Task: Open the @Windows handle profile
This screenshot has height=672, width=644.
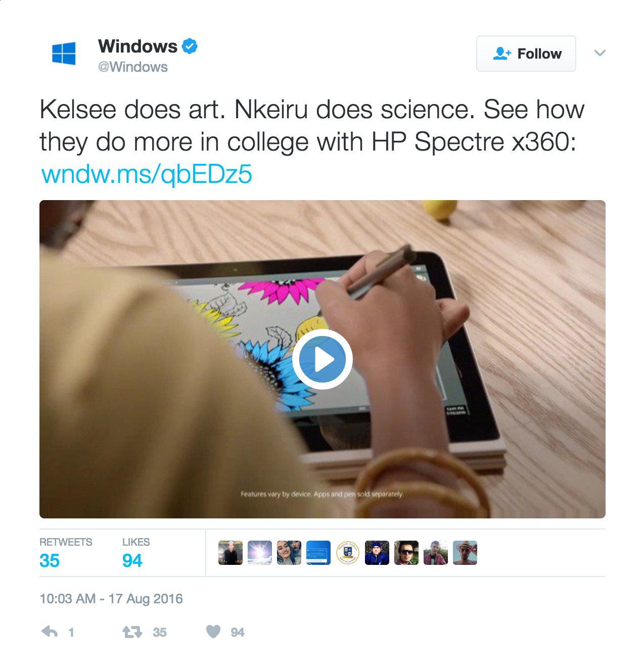Action: [x=133, y=67]
